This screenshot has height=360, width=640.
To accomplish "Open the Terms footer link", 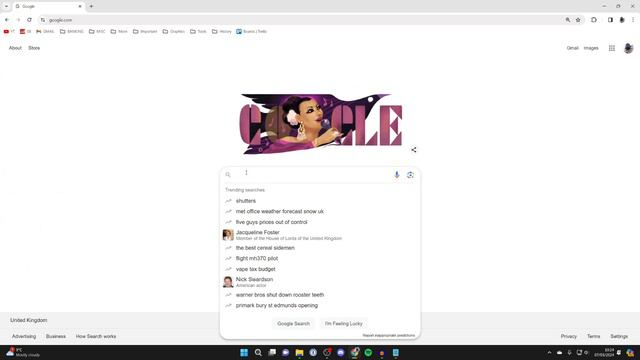I will tap(593, 336).
